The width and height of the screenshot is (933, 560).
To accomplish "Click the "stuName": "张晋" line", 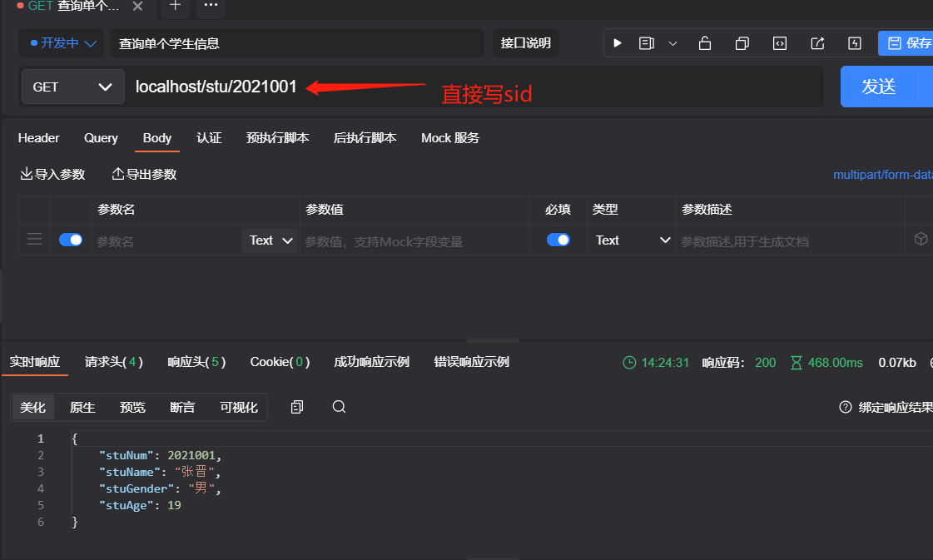I will 160,472.
